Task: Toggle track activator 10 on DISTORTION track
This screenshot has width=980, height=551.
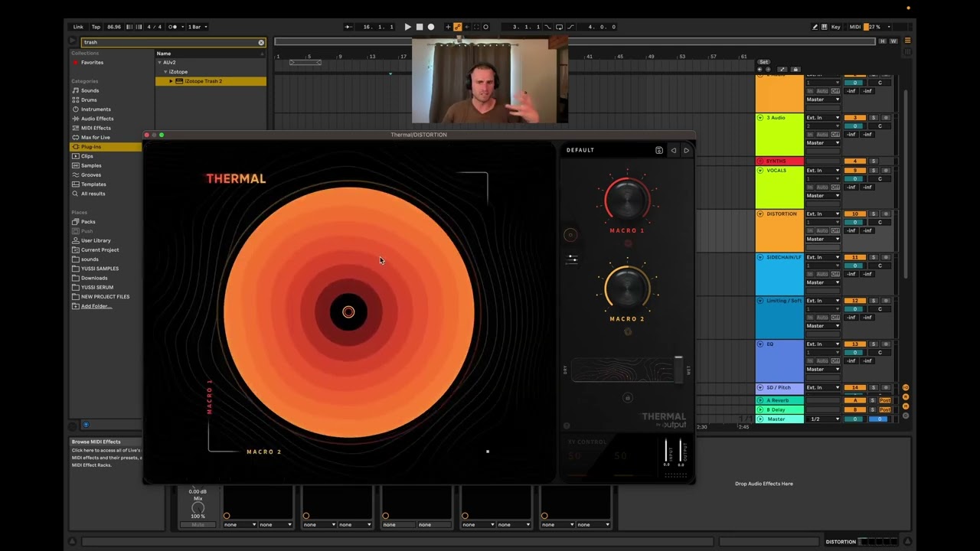Action: [854, 214]
